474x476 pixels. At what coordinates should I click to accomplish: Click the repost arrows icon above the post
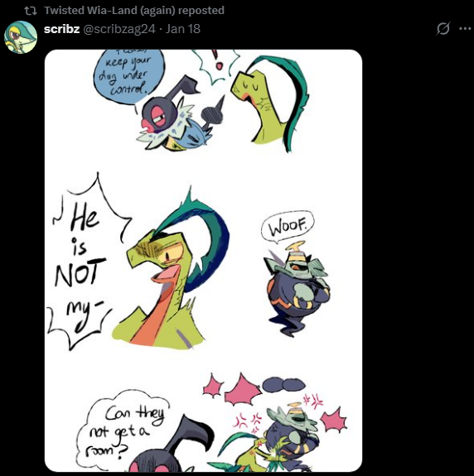click(31, 11)
